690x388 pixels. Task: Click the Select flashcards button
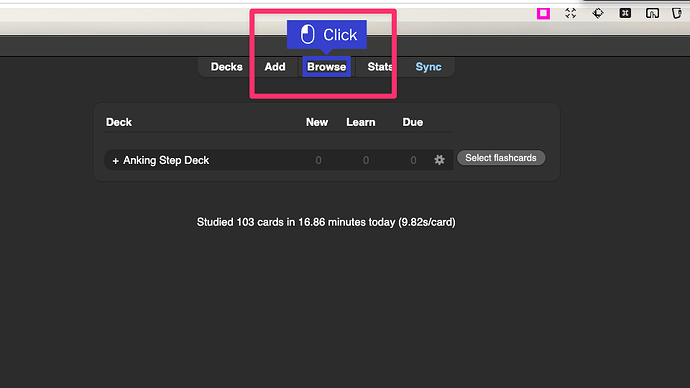[501, 158]
